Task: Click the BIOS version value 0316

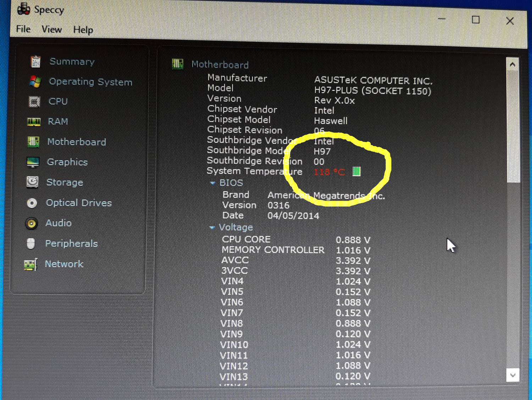Action: point(278,205)
